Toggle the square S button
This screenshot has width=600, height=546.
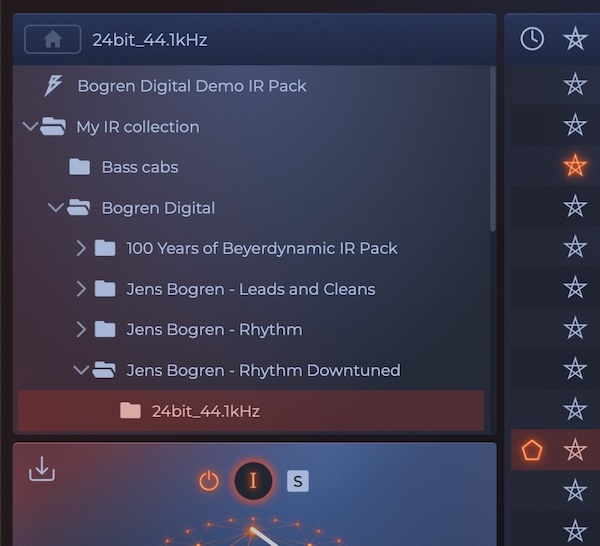[298, 481]
